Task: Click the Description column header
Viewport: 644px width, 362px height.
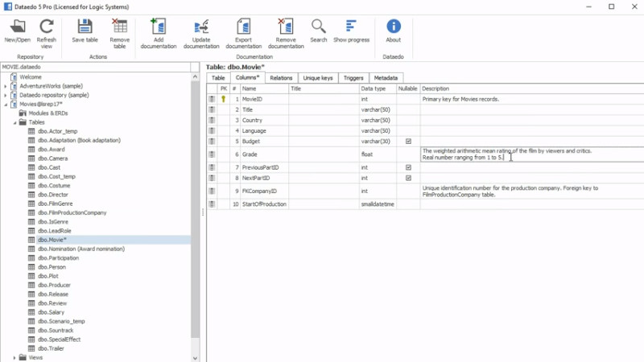Action: click(x=532, y=88)
